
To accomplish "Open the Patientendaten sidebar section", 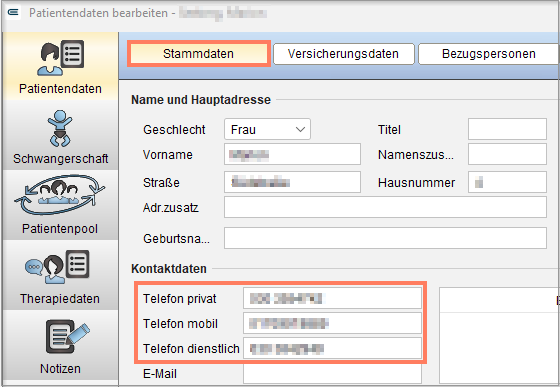I will point(60,66).
